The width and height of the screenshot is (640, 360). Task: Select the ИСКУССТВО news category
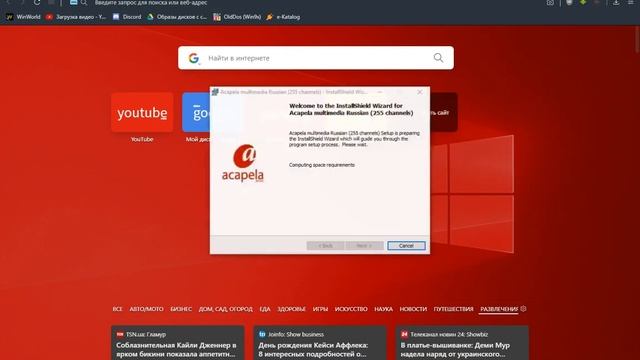(x=351, y=309)
